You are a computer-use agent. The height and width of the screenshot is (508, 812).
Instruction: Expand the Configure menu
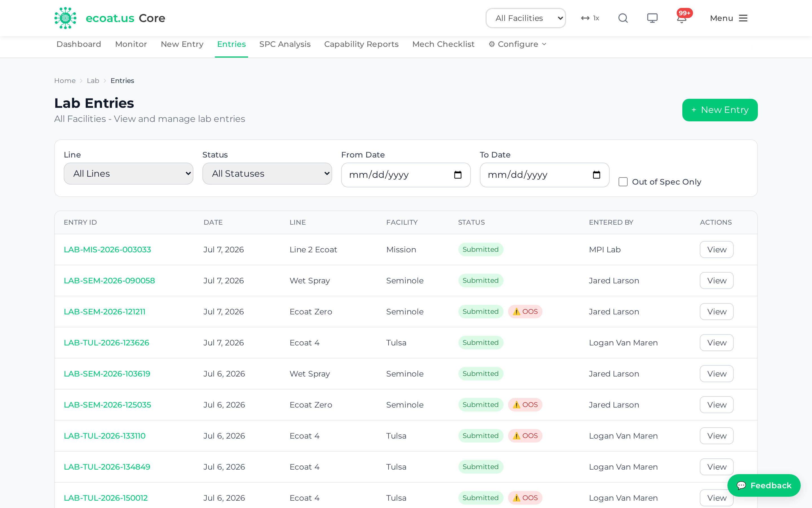pos(517,44)
